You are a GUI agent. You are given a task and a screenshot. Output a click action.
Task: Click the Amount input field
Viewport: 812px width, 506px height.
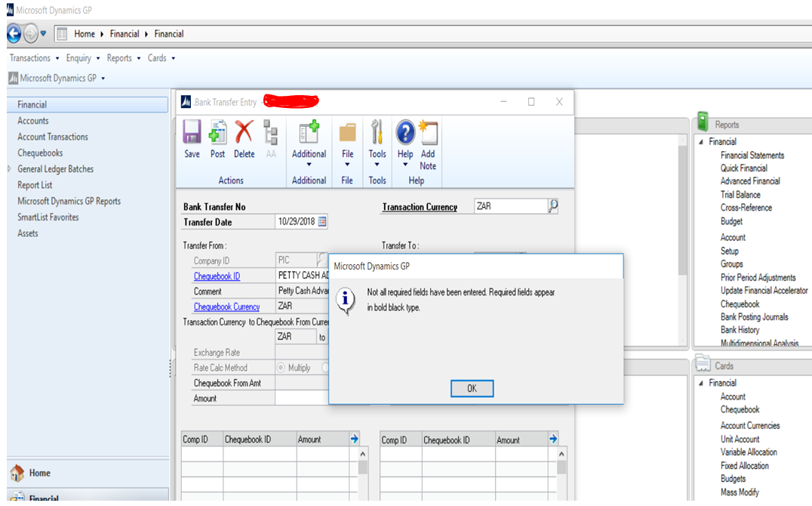[302, 398]
